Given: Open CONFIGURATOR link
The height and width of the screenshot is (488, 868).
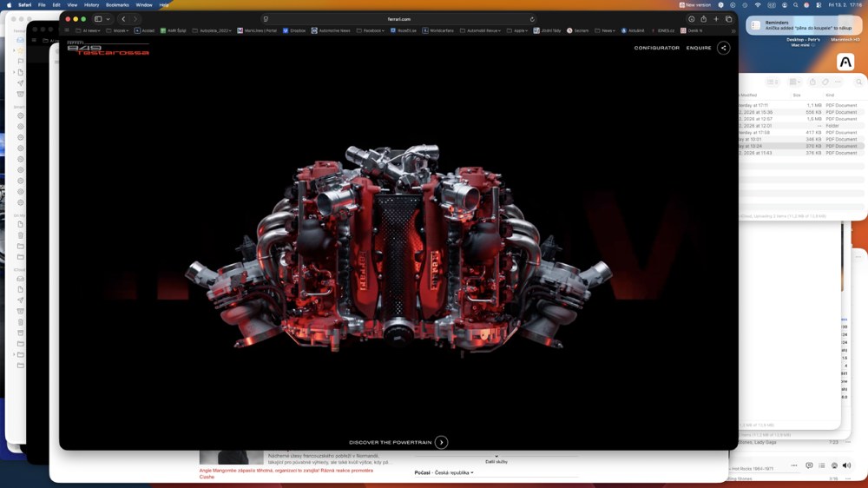Looking at the screenshot, I should 656,48.
